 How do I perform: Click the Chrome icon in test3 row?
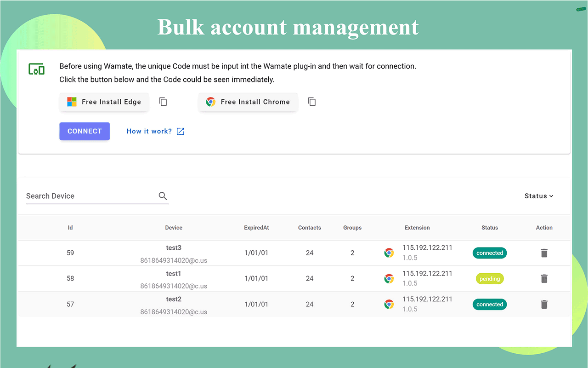389,253
